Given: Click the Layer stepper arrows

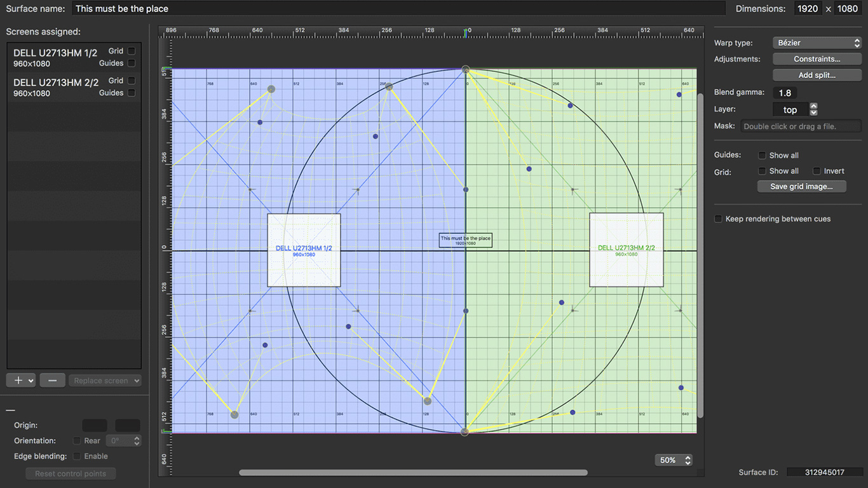Looking at the screenshot, I should point(813,109).
